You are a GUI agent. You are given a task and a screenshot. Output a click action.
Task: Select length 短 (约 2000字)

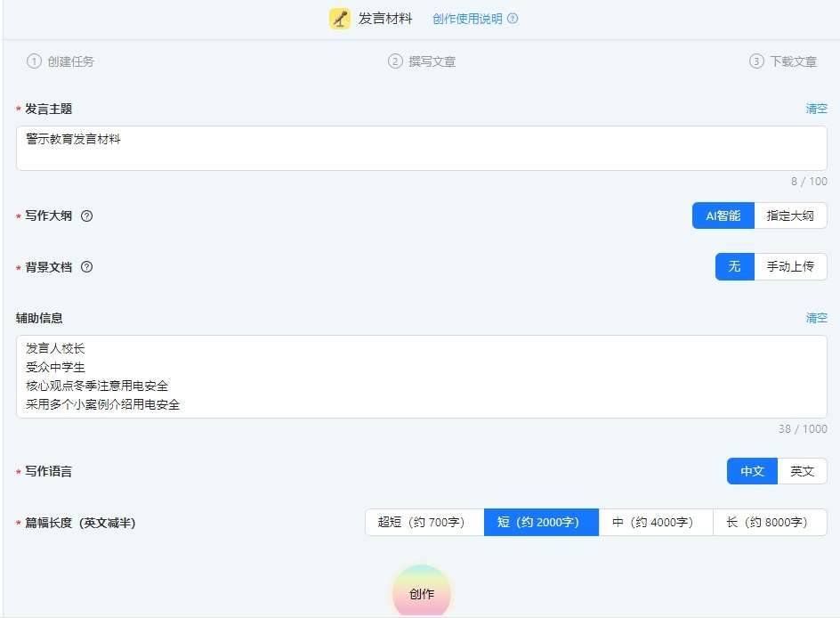coord(541,523)
